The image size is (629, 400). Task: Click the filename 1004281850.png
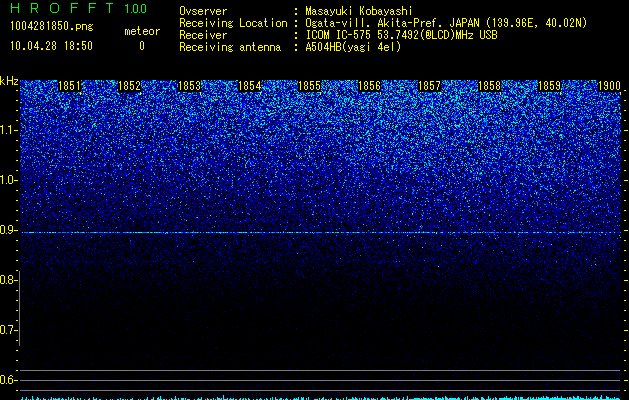point(51,27)
